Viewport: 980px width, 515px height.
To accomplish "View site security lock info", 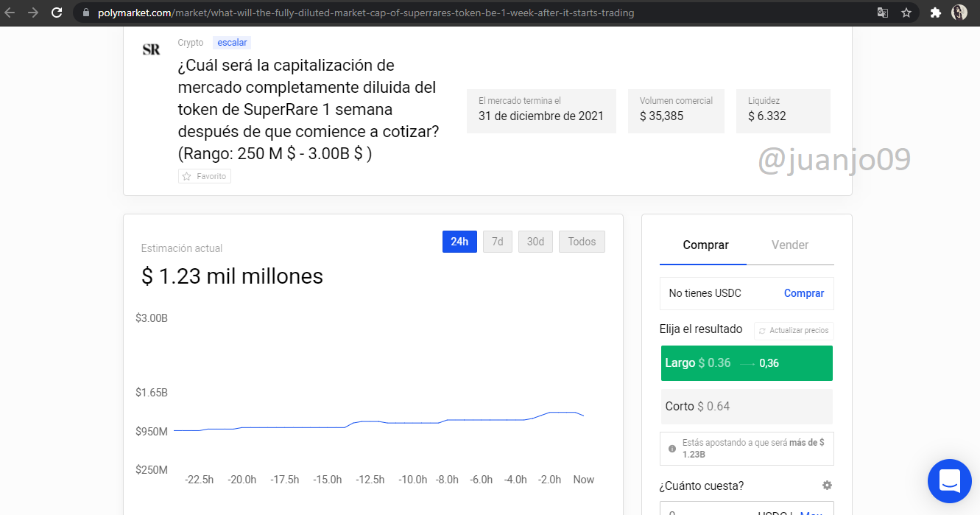I will [87, 13].
